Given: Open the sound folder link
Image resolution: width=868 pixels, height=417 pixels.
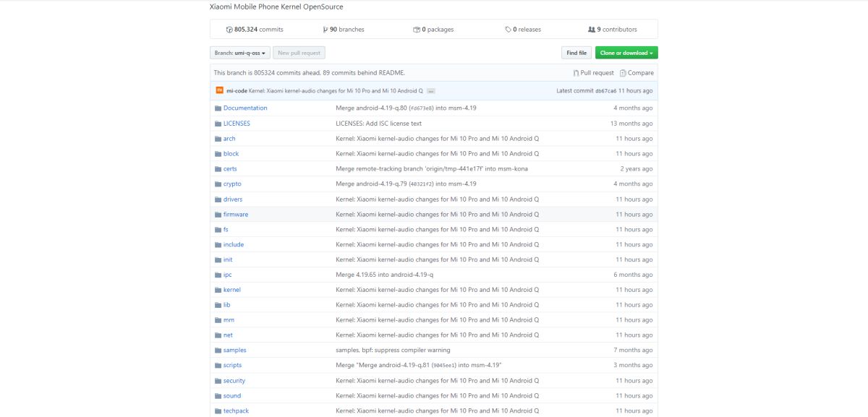Looking at the screenshot, I should [x=232, y=397].
